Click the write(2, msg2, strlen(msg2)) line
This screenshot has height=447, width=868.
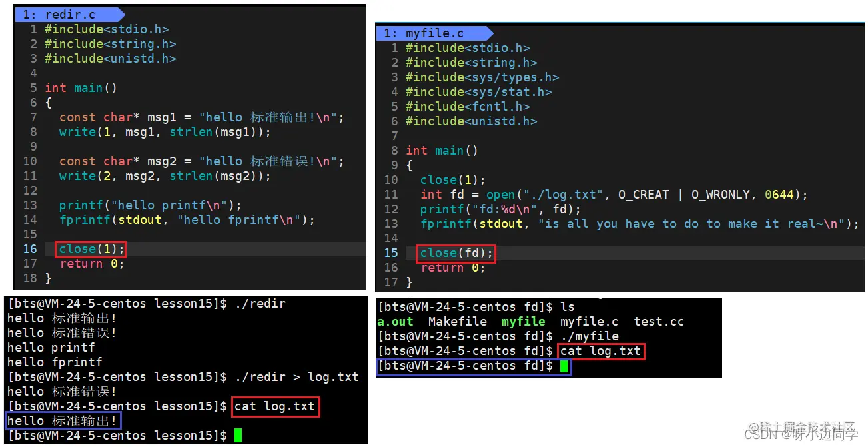point(165,176)
